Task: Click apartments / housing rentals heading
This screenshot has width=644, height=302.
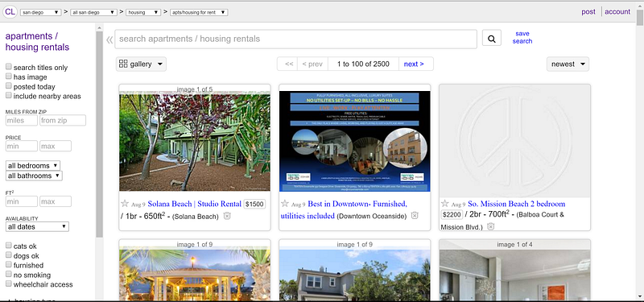Action: pyautogui.click(x=37, y=42)
